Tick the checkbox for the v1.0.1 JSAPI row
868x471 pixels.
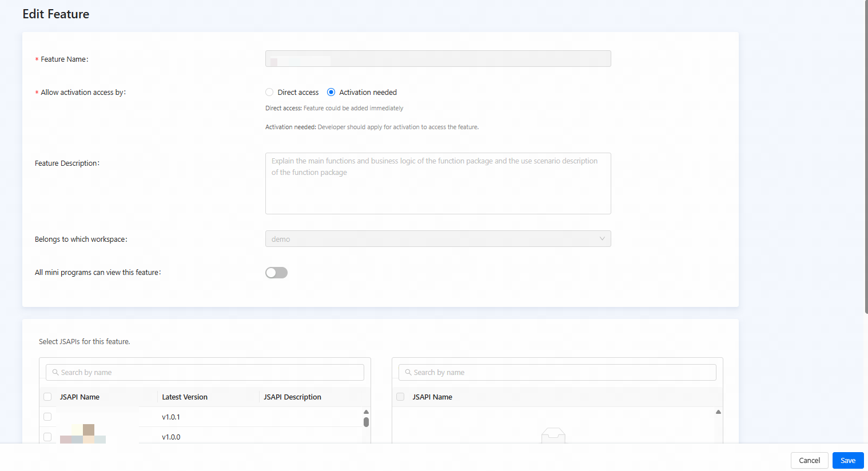coord(47,417)
